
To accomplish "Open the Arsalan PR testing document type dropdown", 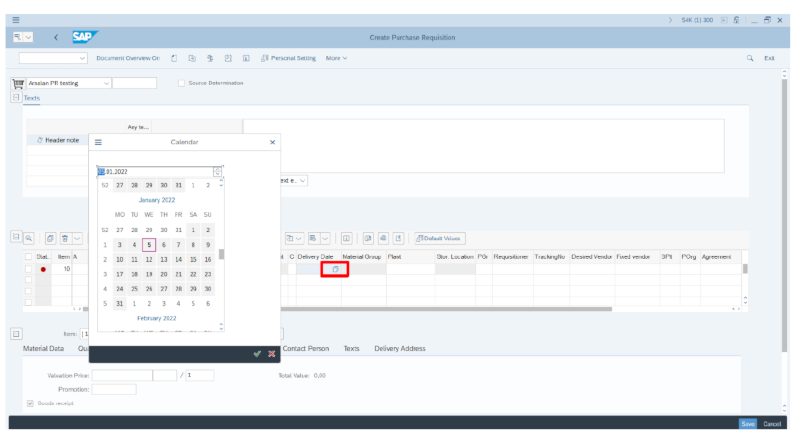I will tap(107, 83).
